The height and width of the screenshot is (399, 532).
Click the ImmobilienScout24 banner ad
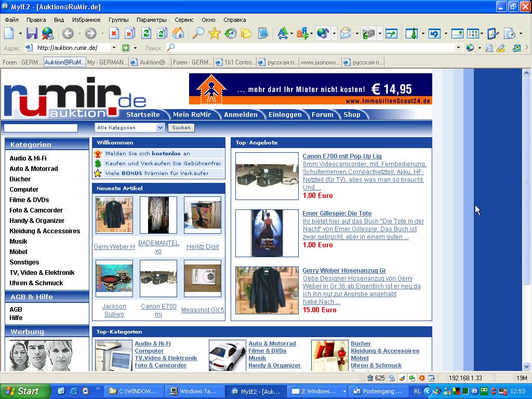[311, 89]
